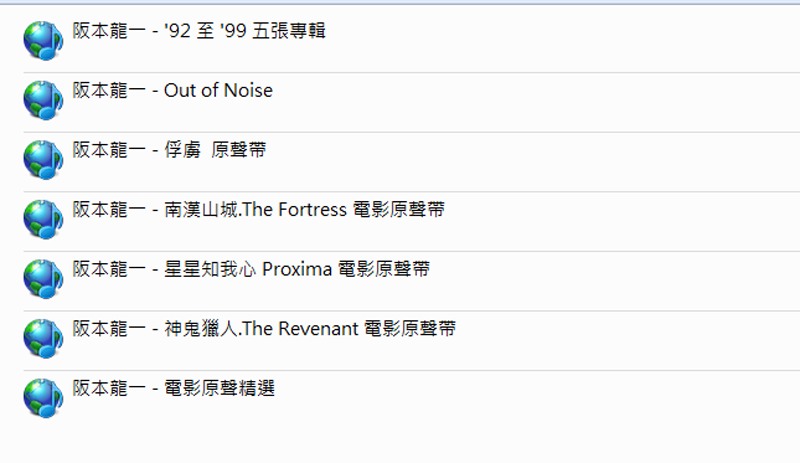The image size is (800, 463).
Task: Click the globe icon beside 電影原聲精選
Action: [x=43, y=397]
